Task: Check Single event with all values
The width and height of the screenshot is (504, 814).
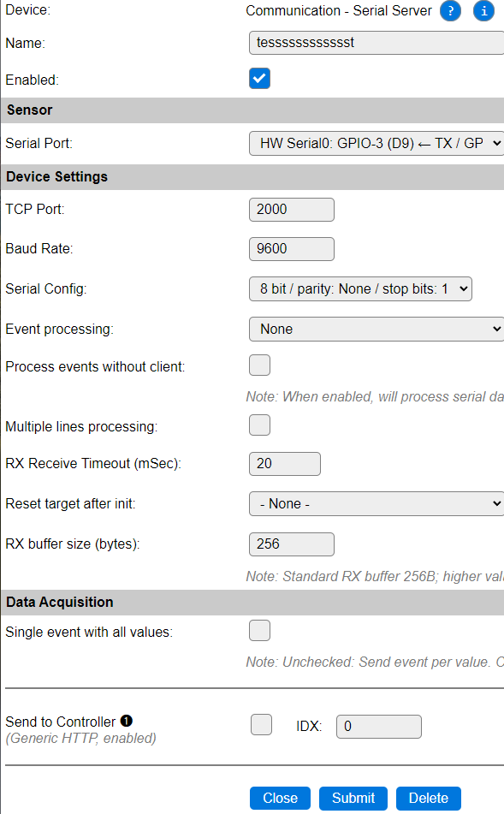Action: click(259, 630)
